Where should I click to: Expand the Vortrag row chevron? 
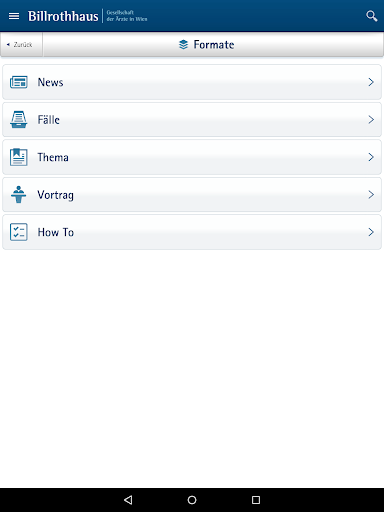click(x=371, y=194)
